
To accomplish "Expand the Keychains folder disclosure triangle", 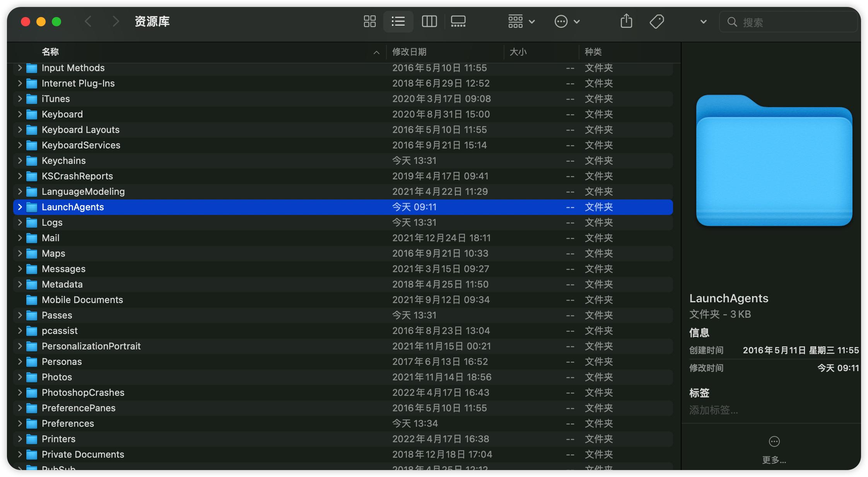I will [x=20, y=161].
